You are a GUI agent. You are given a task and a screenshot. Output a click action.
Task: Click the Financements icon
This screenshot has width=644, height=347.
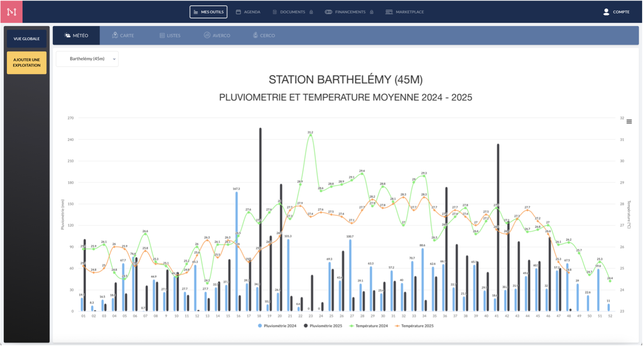[328, 12]
